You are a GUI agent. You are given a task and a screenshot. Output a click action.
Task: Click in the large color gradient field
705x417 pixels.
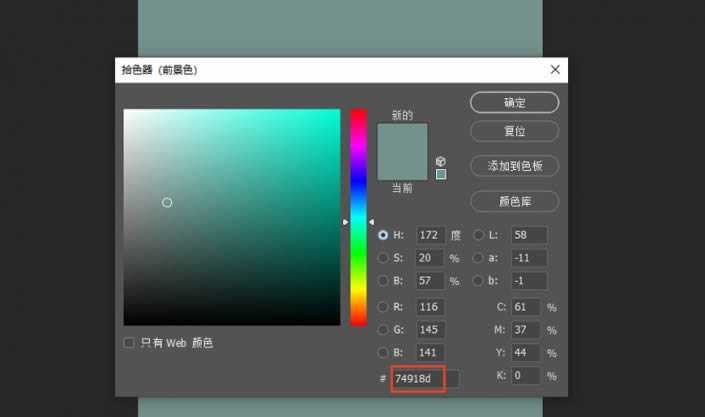(x=231, y=217)
